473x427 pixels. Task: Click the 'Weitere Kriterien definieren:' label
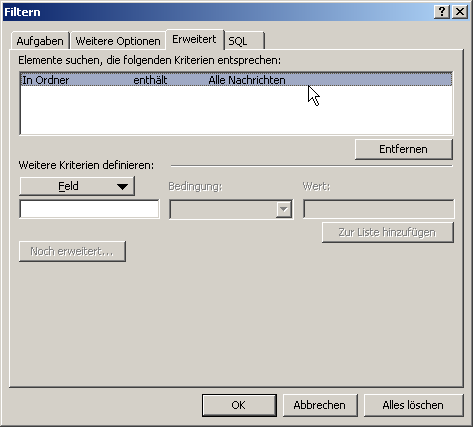pos(86,165)
